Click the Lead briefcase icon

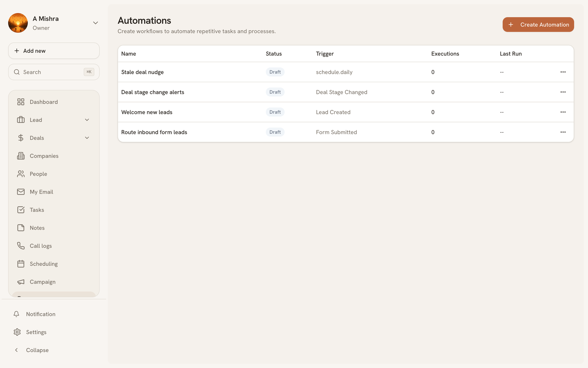(21, 120)
